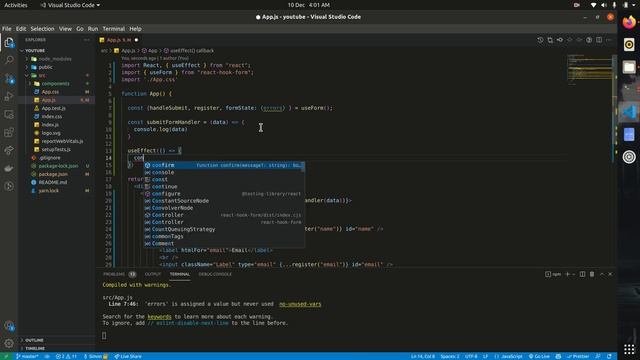Open Rhythmbox from the Ubuntu dock
Viewport: 640px width, 360px height.
(x=629, y=44)
